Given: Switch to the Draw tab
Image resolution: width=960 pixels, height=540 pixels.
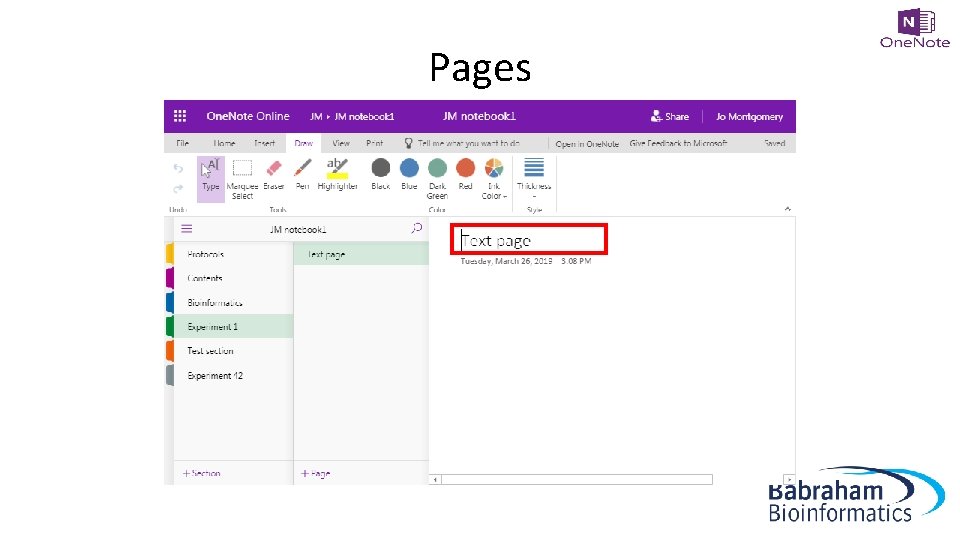Looking at the screenshot, I should click(304, 143).
